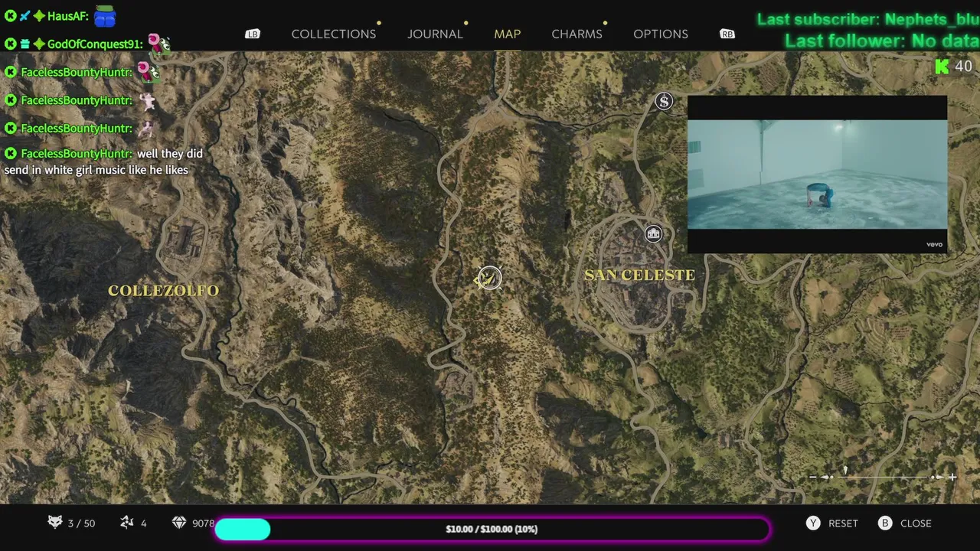The width and height of the screenshot is (980, 551).
Task: Open the OPTIONS tab
Action: 660,34
